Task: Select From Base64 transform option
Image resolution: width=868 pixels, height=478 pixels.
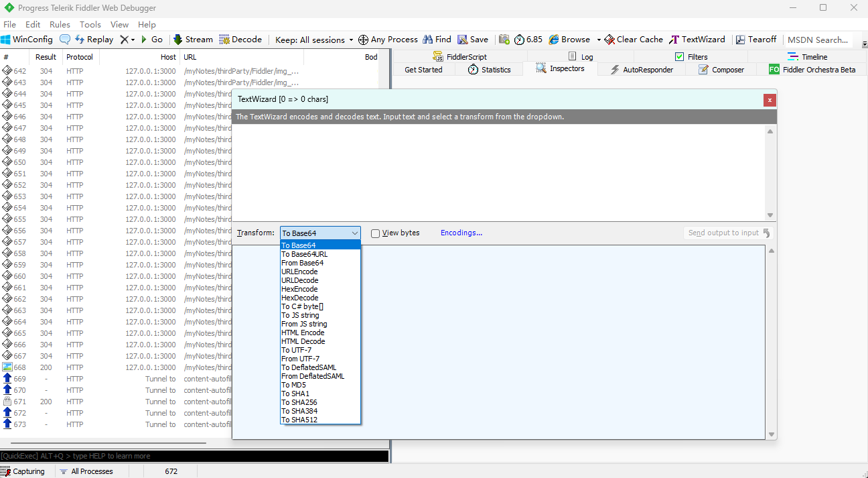Action: pyautogui.click(x=320, y=263)
